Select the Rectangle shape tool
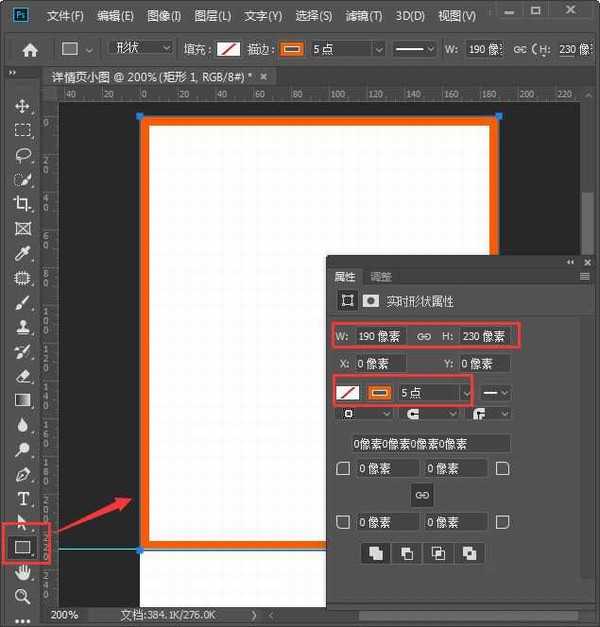The height and width of the screenshot is (627, 600). point(22,547)
